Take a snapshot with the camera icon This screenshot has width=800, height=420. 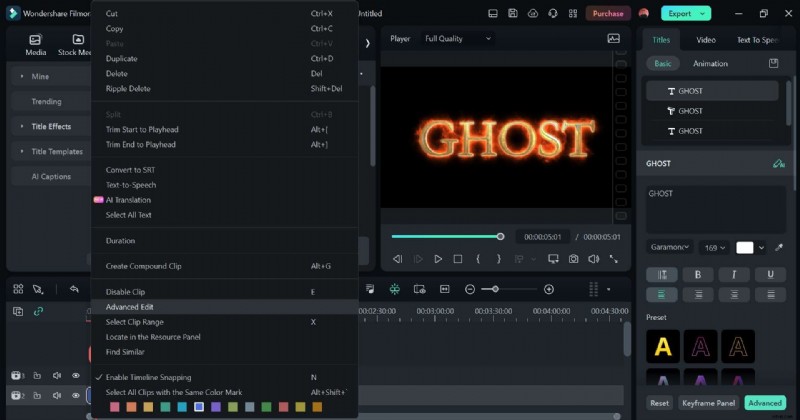(573, 259)
